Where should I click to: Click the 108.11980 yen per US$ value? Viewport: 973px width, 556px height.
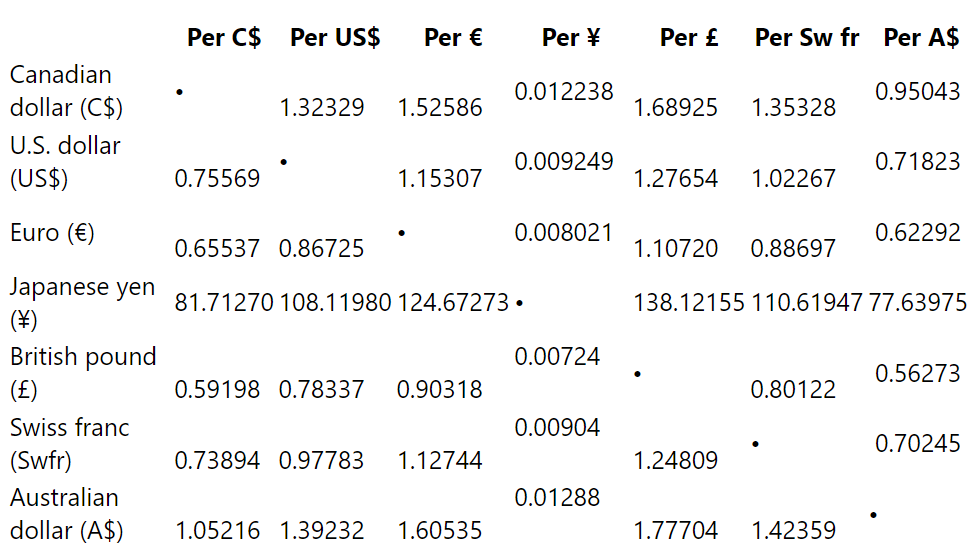click(x=335, y=303)
